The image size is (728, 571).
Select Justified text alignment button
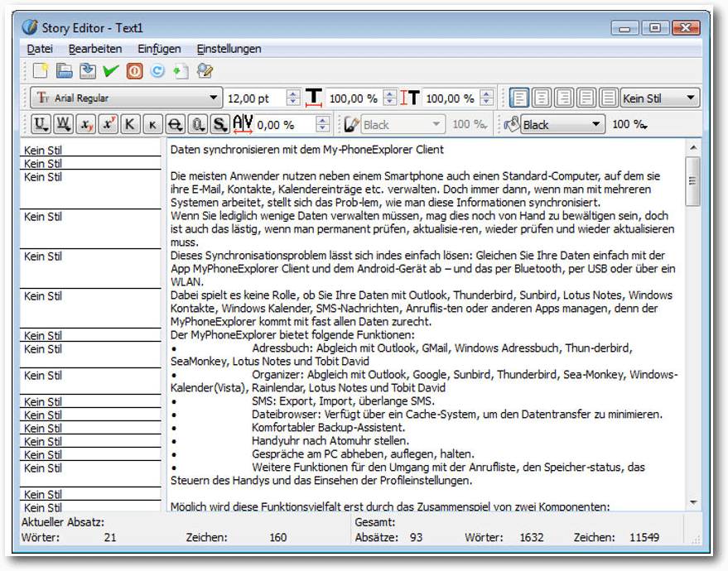(586, 98)
